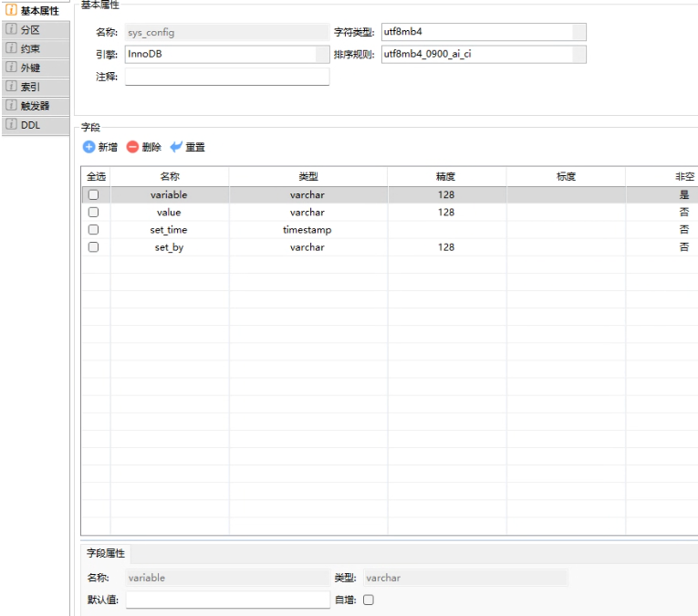Open the 字符类型 utf8mb4 dropdown
Image resolution: width=698 pixels, height=616 pixels.
[578, 32]
